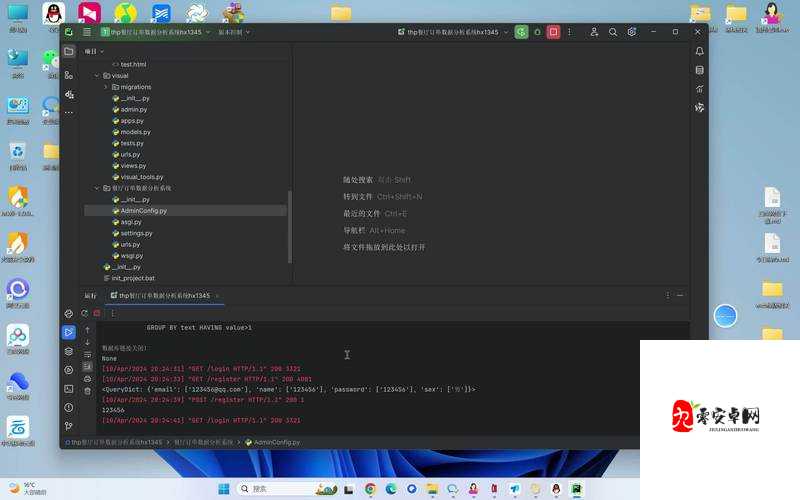Image resolution: width=800 pixels, height=500 pixels.
Task: Open the Python Packages layers icon
Action: (x=69, y=352)
